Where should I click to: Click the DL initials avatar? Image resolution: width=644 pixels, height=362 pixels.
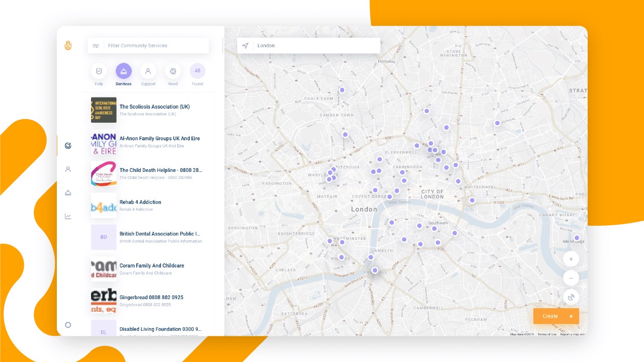point(104,328)
